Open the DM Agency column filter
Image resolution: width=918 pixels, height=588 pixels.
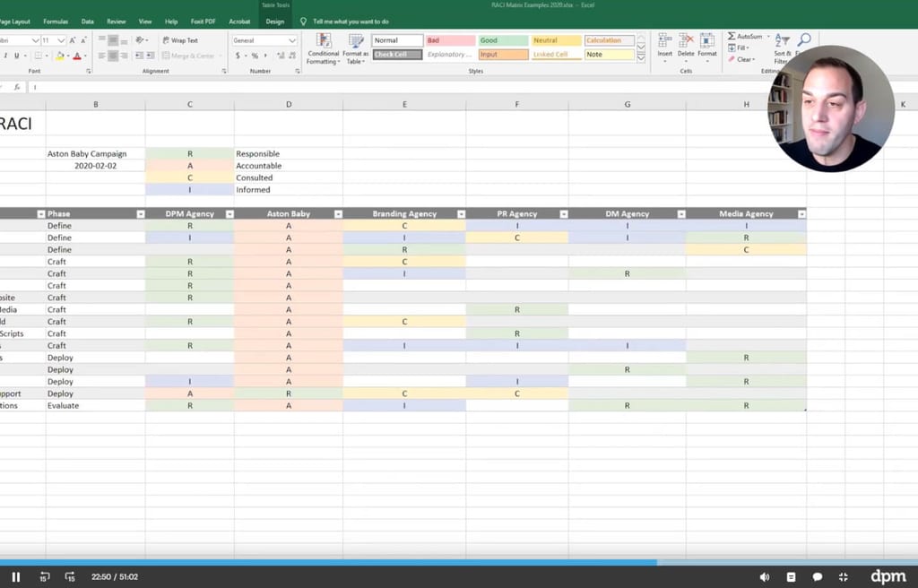[681, 213]
